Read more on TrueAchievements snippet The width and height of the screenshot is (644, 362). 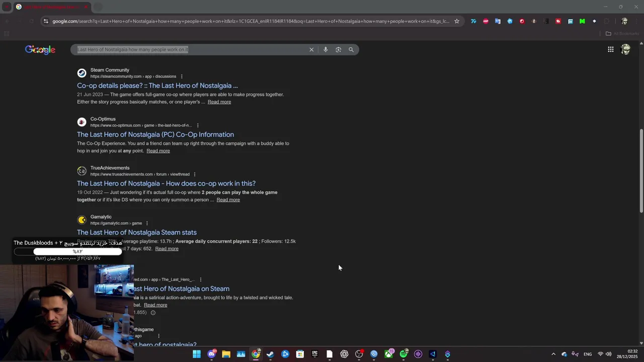tap(228, 200)
